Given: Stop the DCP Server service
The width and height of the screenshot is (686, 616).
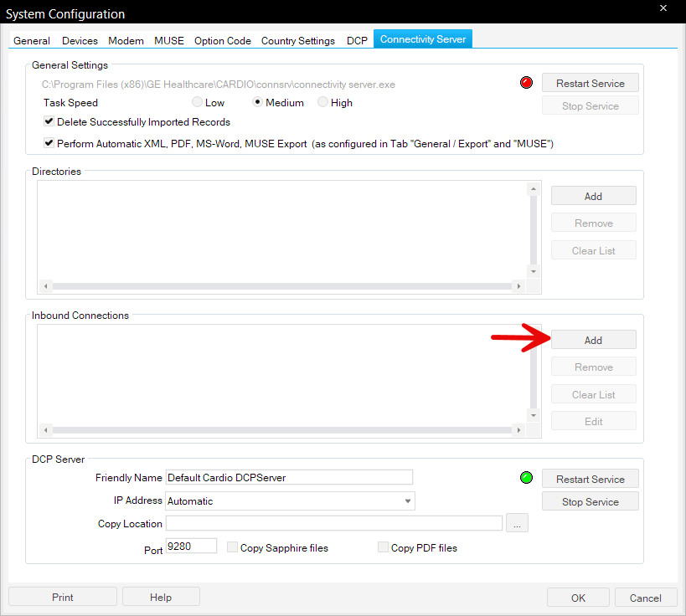Looking at the screenshot, I should click(590, 501).
